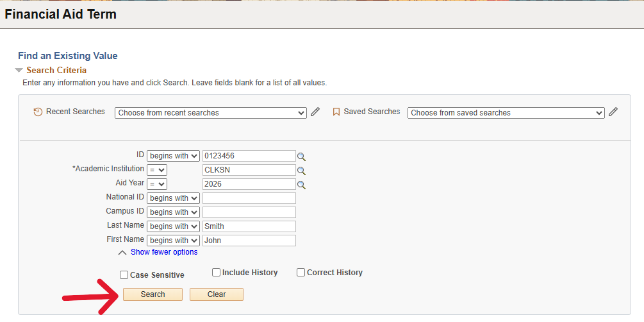The height and width of the screenshot is (322, 644).
Task: Tick the Correct History checkbox
Action: (x=301, y=273)
